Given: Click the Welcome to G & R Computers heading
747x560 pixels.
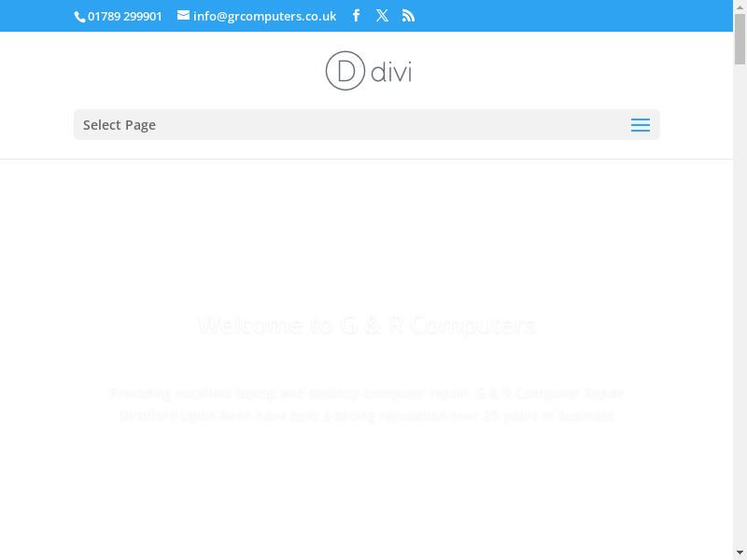Looking at the screenshot, I should pos(366,326).
